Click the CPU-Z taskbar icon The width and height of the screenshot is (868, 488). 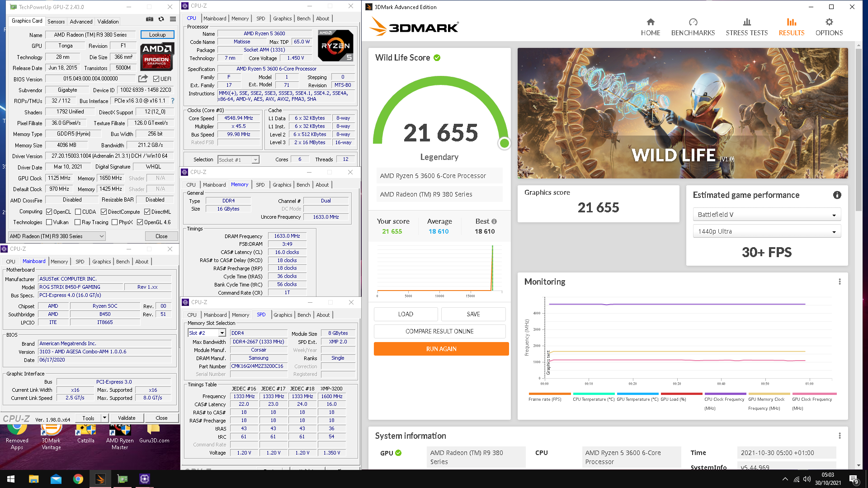145,479
